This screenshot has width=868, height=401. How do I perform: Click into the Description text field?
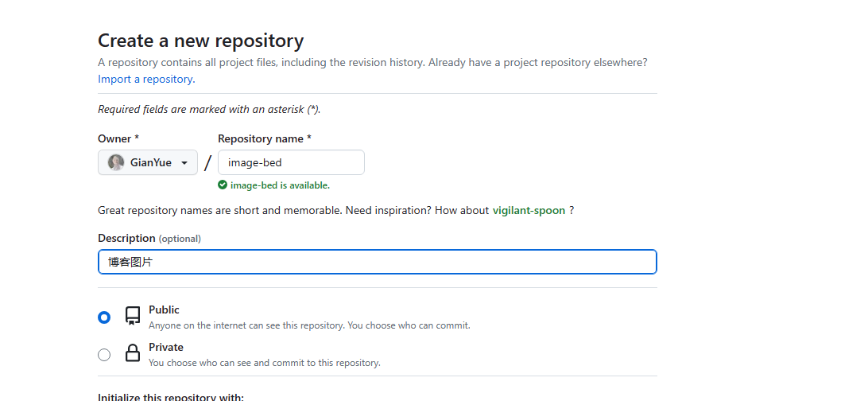click(377, 262)
